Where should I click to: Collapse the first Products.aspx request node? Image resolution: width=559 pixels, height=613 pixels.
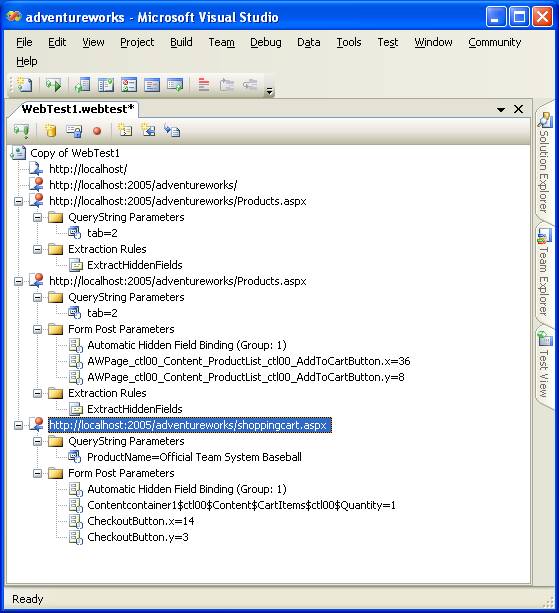click(x=18, y=201)
